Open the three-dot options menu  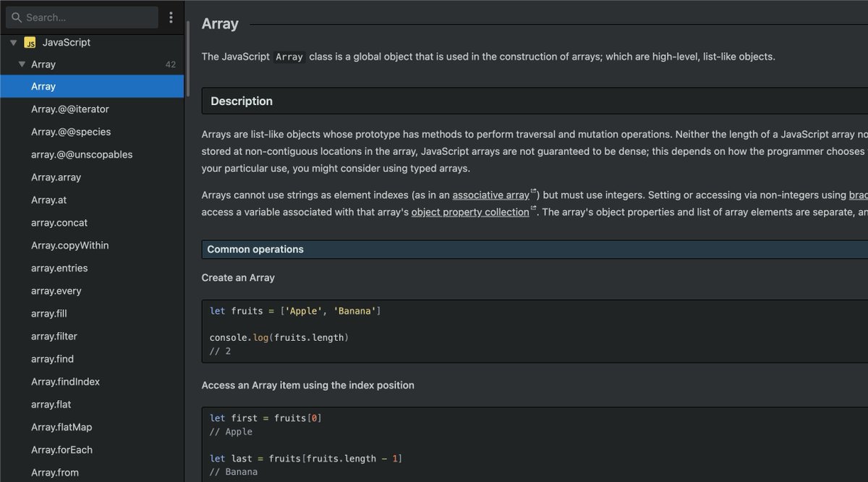[x=171, y=17]
